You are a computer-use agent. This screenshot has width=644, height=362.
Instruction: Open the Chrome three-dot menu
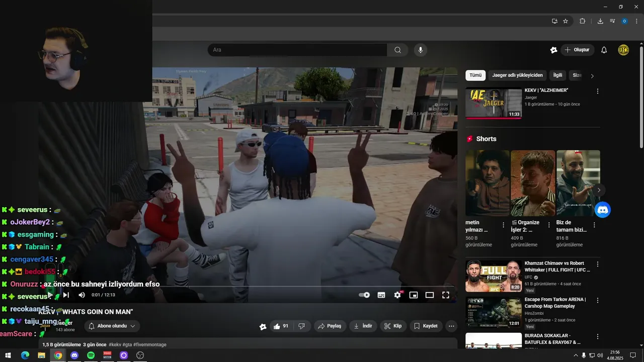click(x=636, y=21)
